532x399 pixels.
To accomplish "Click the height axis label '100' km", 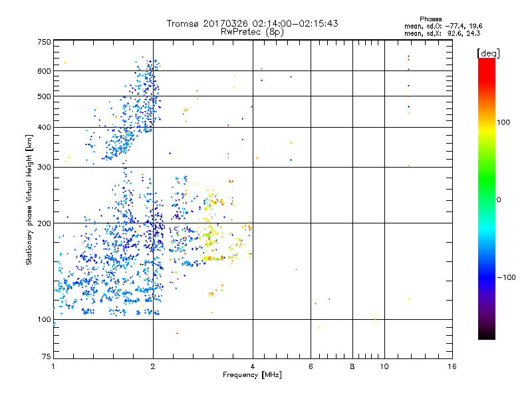I will (44, 319).
